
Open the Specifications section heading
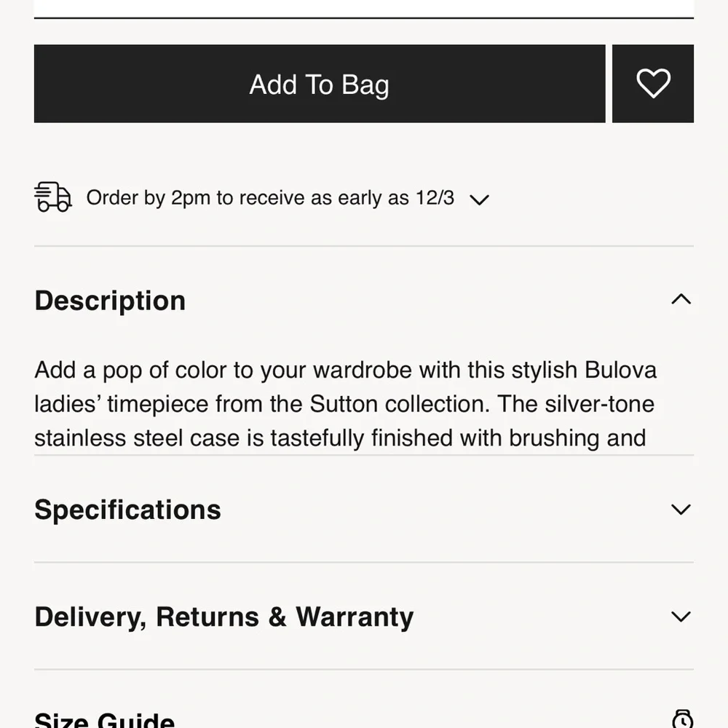pyautogui.click(x=127, y=510)
